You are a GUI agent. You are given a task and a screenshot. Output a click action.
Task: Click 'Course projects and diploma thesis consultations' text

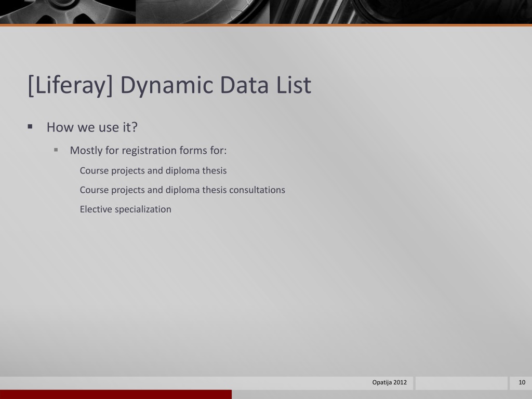pos(182,190)
